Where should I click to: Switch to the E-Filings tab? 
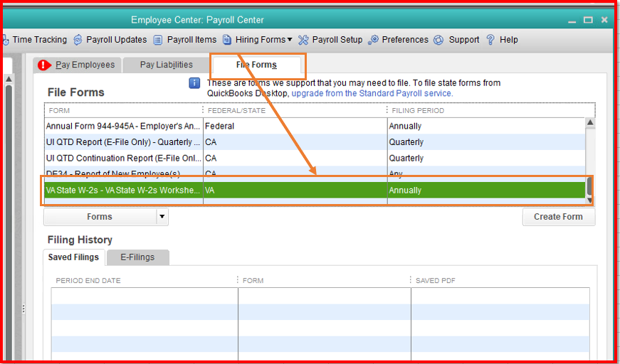[x=137, y=257]
